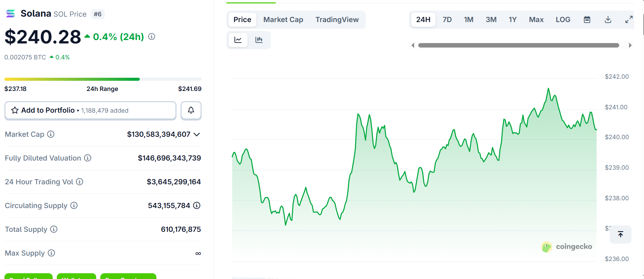This screenshot has width=644, height=279.
Task: Toggle LOG scale on the chart
Action: (563, 20)
